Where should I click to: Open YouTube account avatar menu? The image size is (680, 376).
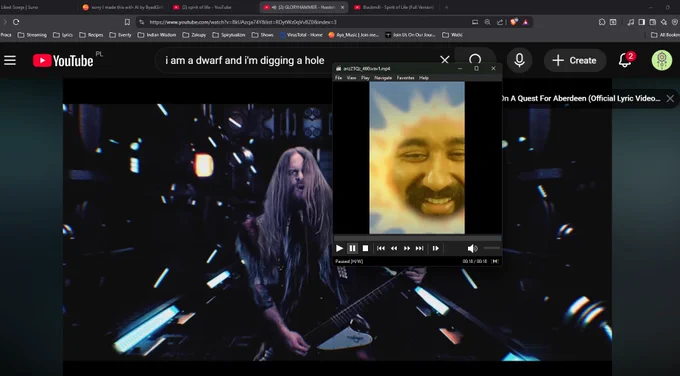coord(662,60)
